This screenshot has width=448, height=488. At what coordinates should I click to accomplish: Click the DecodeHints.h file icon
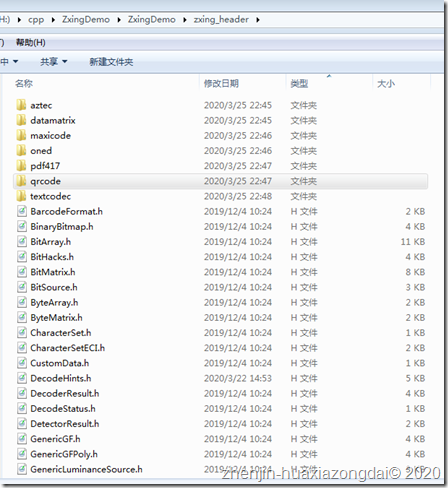pyautogui.click(x=22, y=378)
